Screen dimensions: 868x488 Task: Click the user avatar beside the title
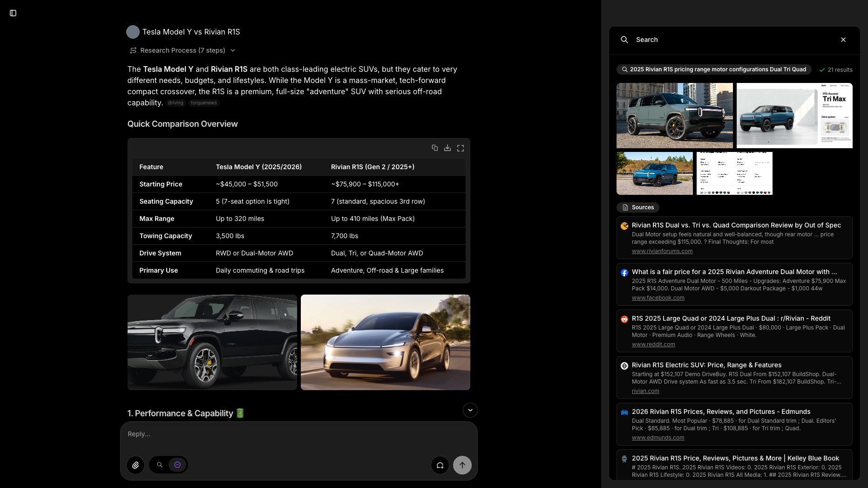pos(133,32)
